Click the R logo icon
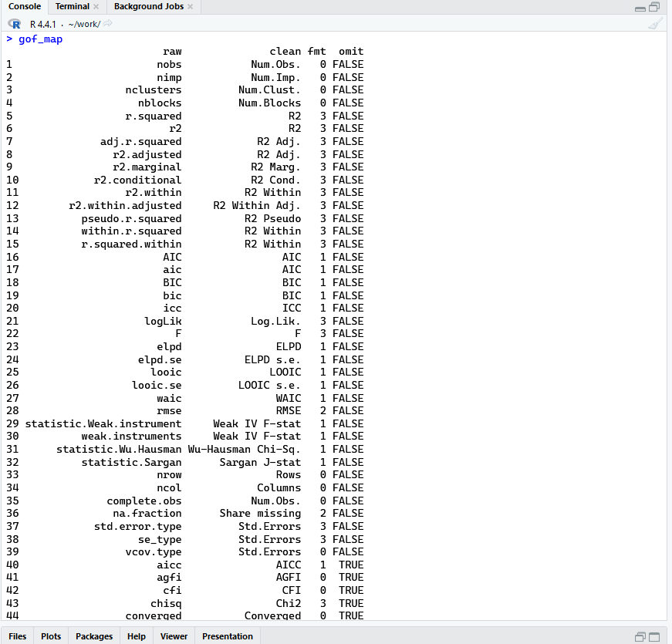This screenshot has width=672, height=644. click(x=14, y=24)
